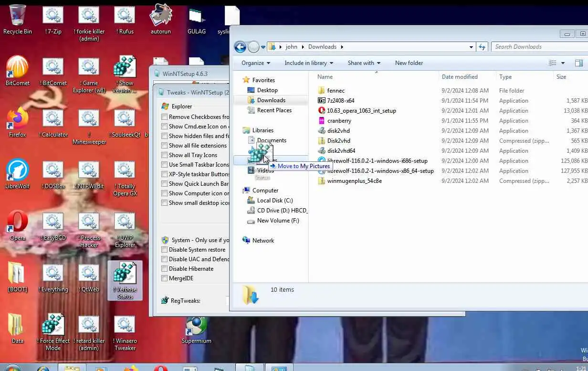Select the fennec folder
The width and height of the screenshot is (588, 371).
point(336,91)
